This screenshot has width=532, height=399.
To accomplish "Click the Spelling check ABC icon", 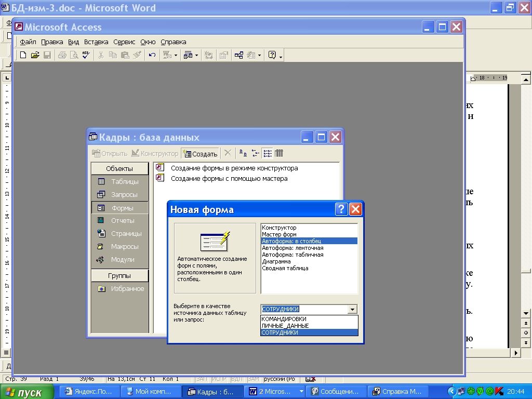I will [x=86, y=55].
